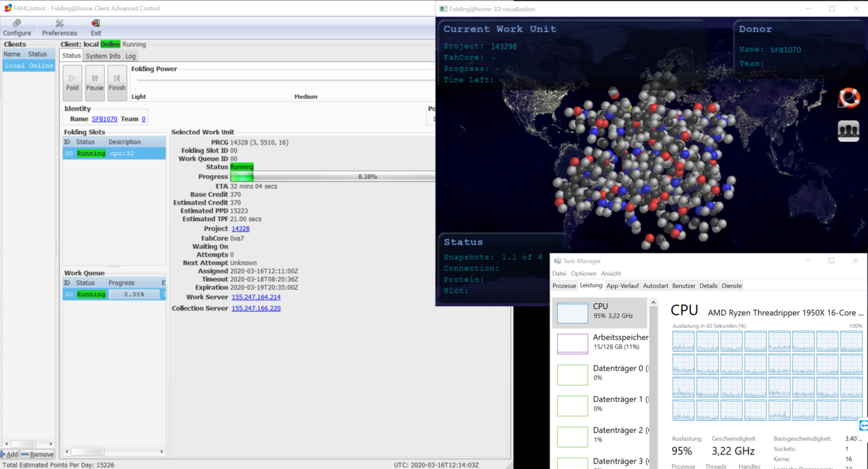Click the selected work unit progress bar

click(x=333, y=177)
